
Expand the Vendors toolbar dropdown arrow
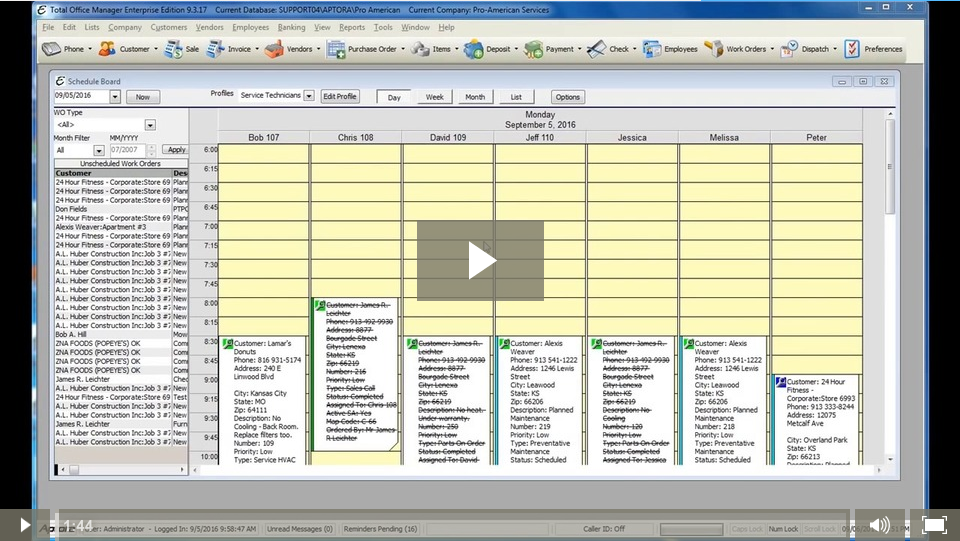click(318, 49)
